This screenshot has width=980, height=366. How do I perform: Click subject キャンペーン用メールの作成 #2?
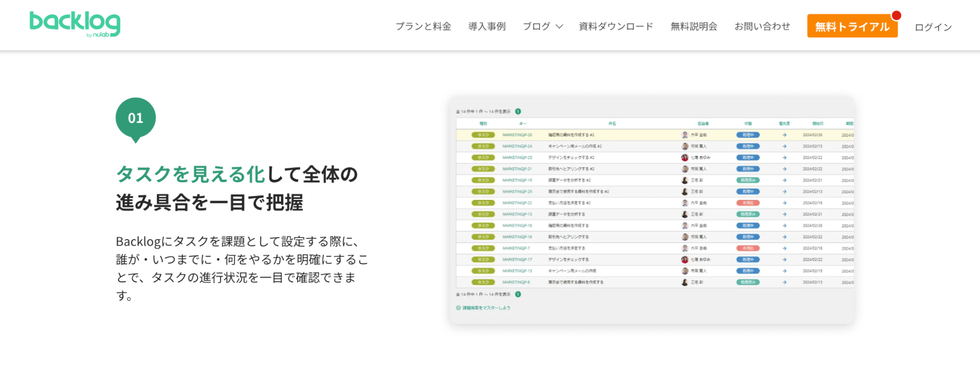point(575,146)
